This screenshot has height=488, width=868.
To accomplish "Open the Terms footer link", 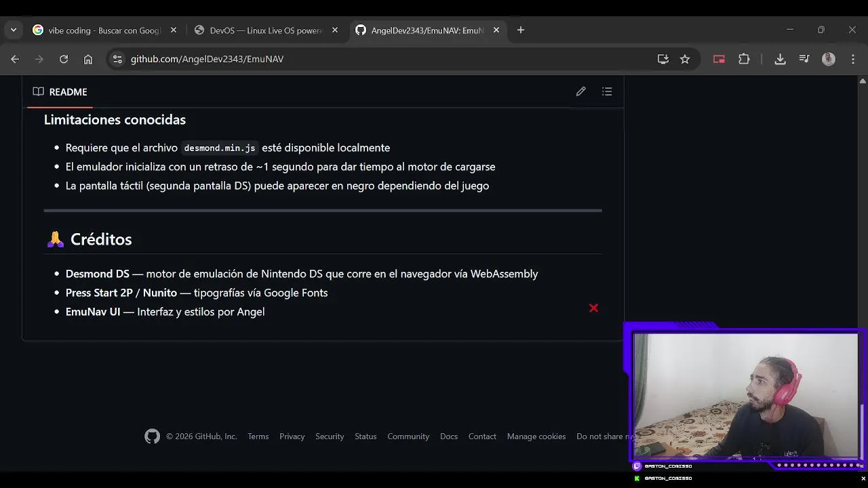I will (258, 436).
